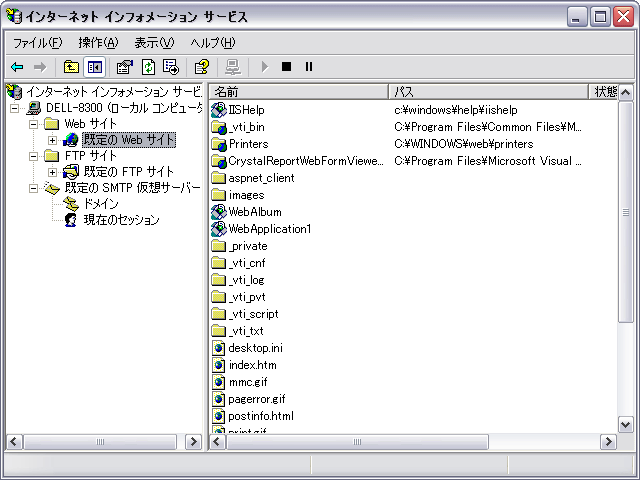The width and height of the screenshot is (640, 480).
Task: Select the ドメイン tree item
Action: 101,204
